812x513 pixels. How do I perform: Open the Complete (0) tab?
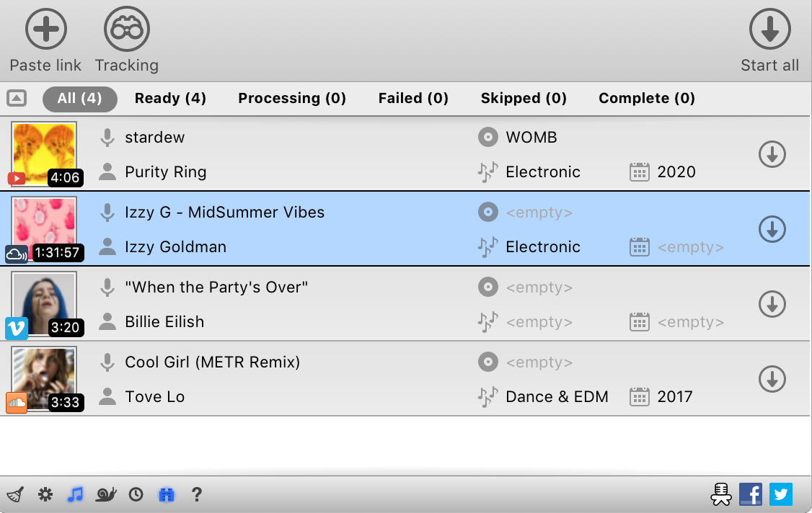click(646, 98)
